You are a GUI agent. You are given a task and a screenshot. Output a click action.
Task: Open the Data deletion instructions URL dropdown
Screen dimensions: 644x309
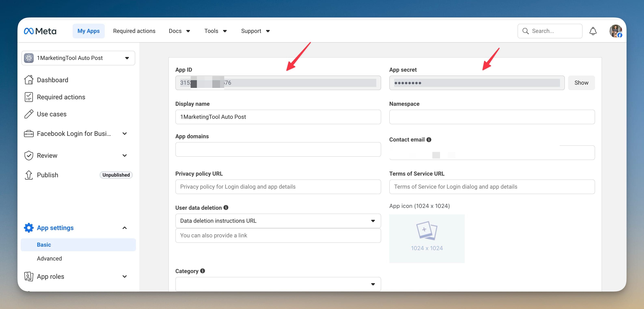click(278, 221)
